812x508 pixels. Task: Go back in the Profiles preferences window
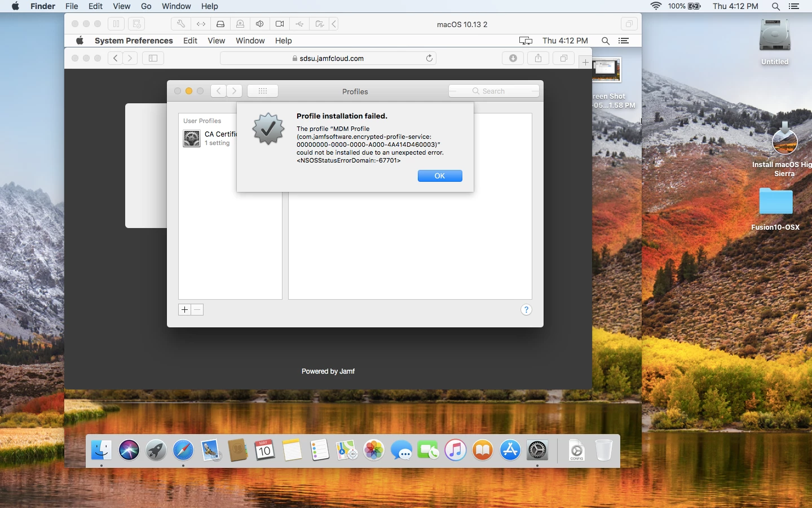[x=219, y=91]
